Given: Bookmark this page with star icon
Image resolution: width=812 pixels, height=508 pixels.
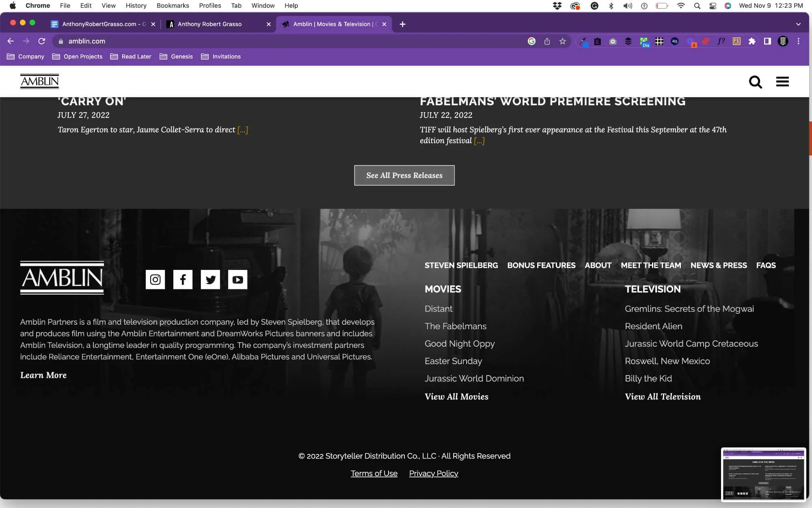Looking at the screenshot, I should pyautogui.click(x=562, y=41).
